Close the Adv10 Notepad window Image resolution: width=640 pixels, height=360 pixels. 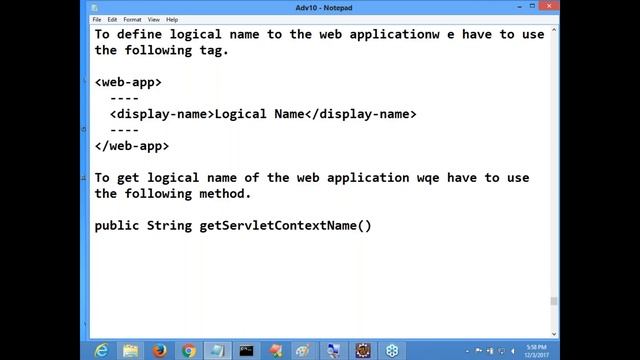tap(549, 6)
